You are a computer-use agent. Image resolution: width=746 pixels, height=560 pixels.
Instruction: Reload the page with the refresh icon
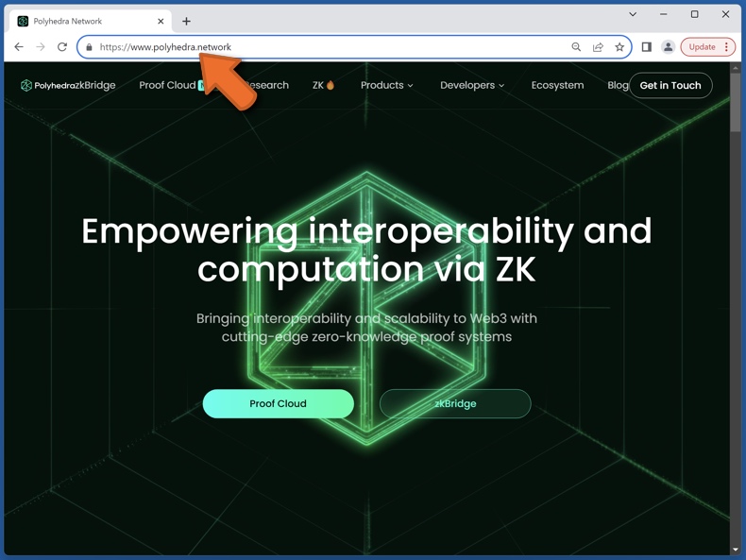61,46
